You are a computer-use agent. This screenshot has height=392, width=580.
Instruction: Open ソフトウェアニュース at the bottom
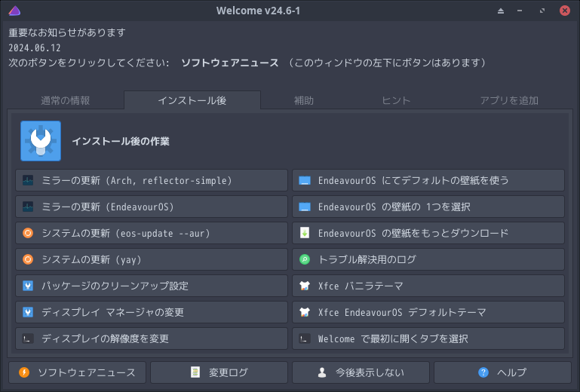tap(78, 372)
